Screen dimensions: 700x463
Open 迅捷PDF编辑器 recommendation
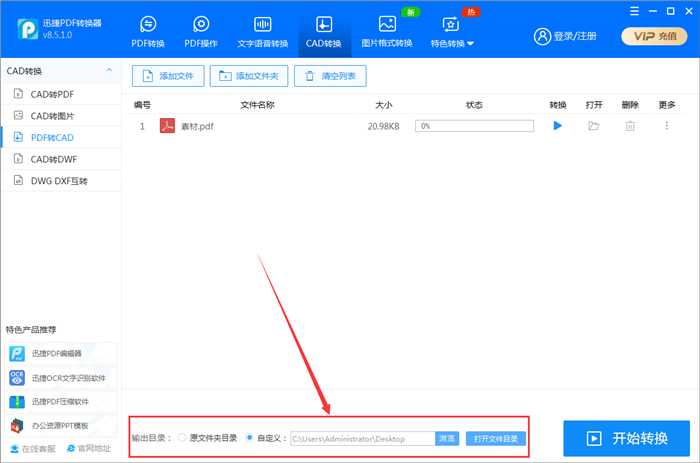pyautogui.click(x=61, y=354)
